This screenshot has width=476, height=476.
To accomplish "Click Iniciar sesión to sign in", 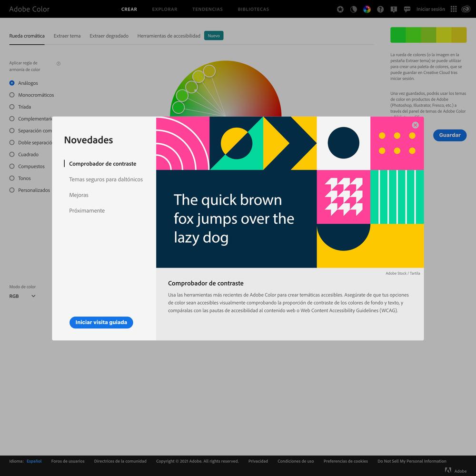I will 430,9.
